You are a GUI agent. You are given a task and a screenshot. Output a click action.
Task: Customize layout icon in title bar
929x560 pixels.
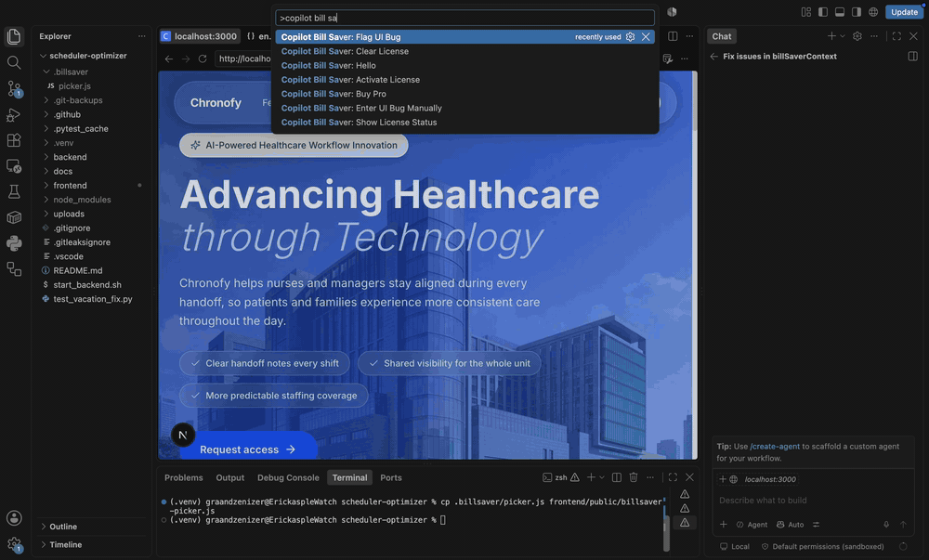(x=806, y=12)
